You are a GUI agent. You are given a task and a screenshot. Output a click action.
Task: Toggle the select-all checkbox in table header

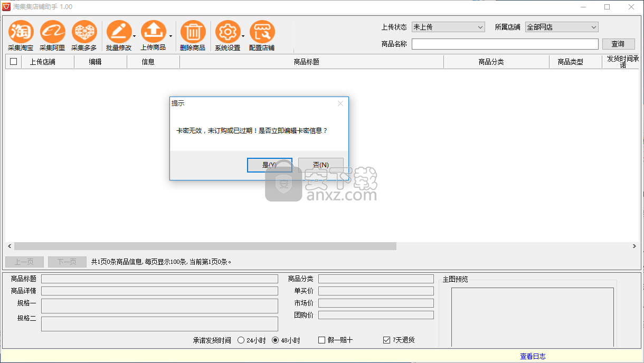pos(14,61)
